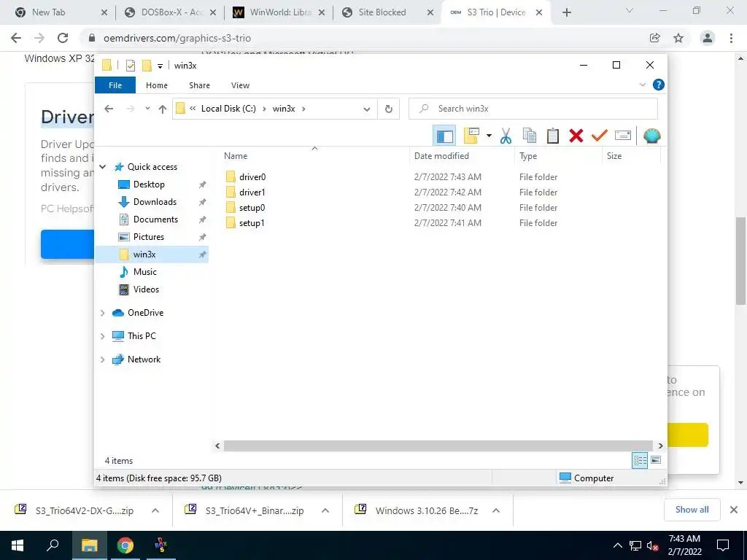This screenshot has height=560, width=747.
Task: Open the View ribbon tab
Action: [240, 85]
